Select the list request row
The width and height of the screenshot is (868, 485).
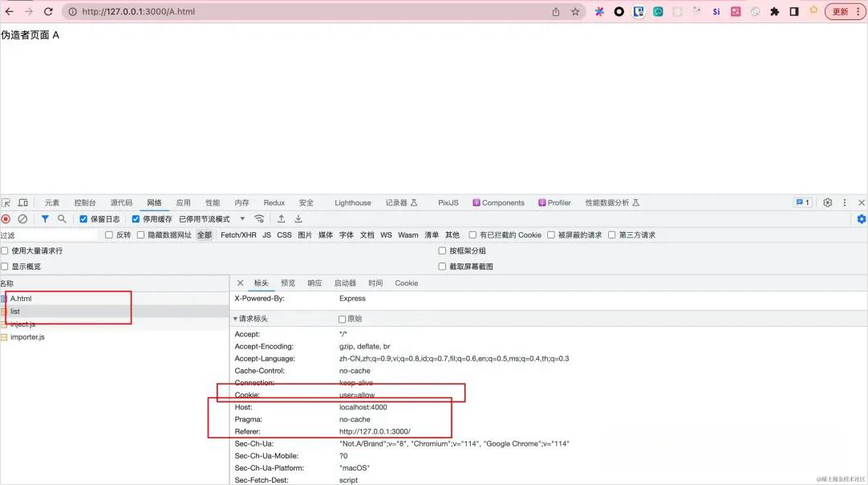[x=115, y=312]
